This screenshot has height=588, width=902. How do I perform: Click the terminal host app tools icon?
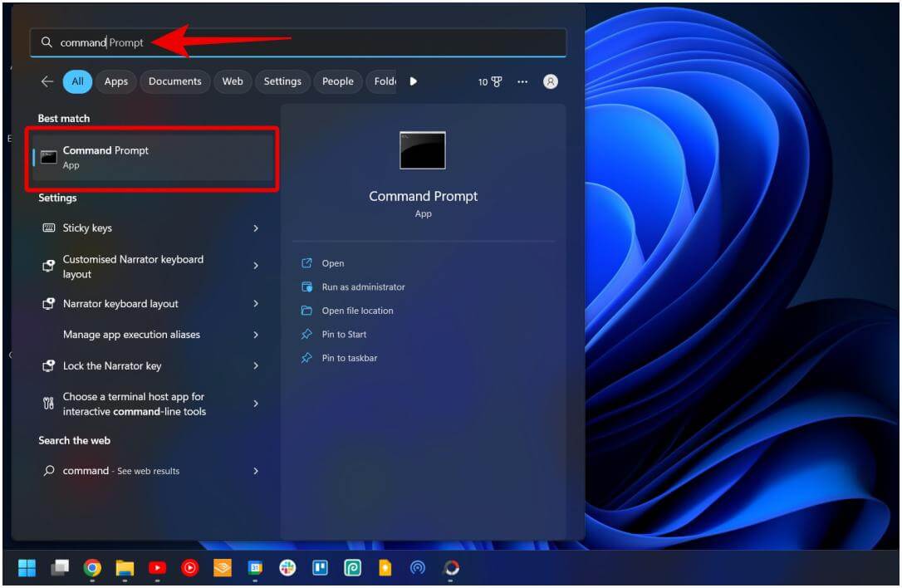point(49,404)
